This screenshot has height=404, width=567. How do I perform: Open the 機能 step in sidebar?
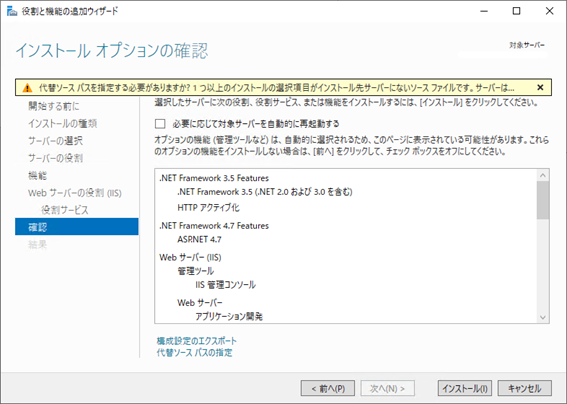pos(38,175)
